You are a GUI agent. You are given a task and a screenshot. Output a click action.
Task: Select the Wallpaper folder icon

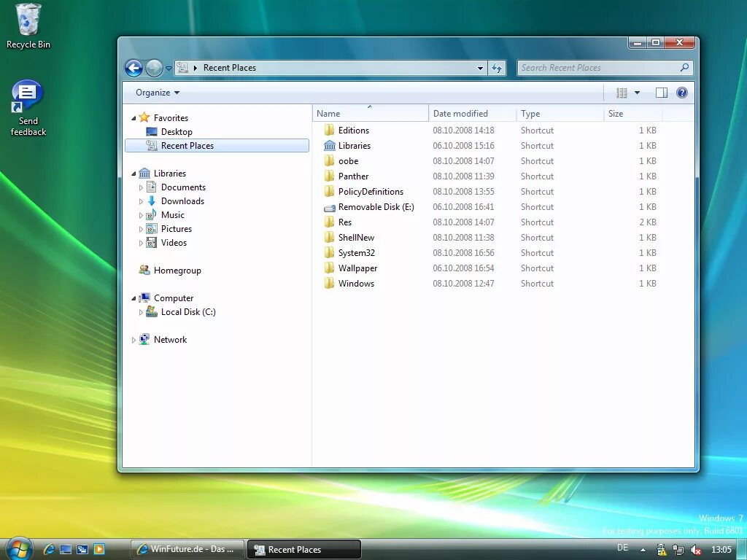point(329,268)
